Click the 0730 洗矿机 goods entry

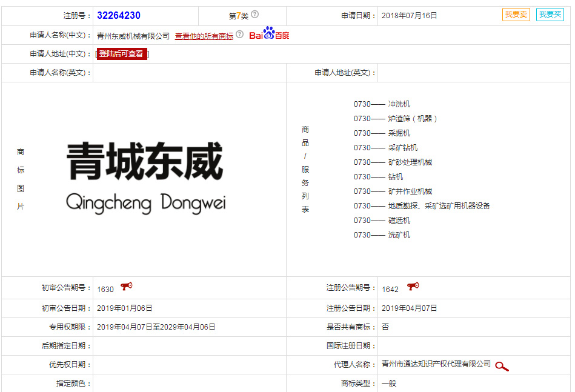[x=382, y=235]
